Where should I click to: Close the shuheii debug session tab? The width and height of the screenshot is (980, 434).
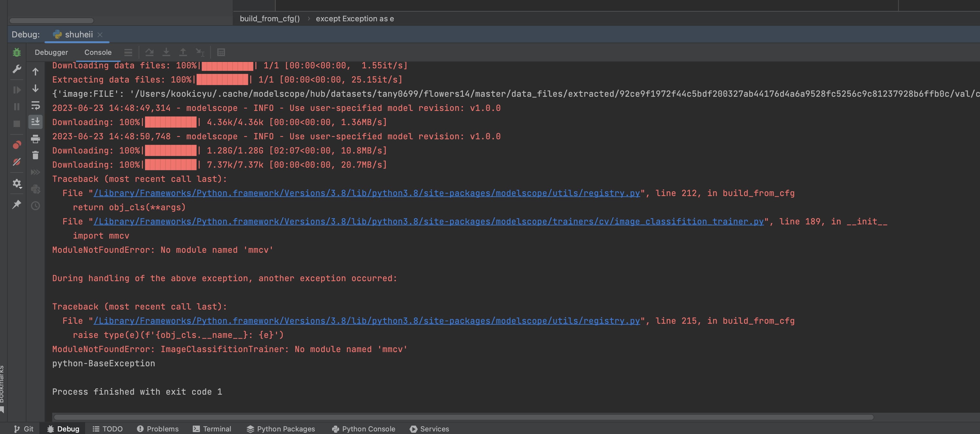click(x=100, y=35)
